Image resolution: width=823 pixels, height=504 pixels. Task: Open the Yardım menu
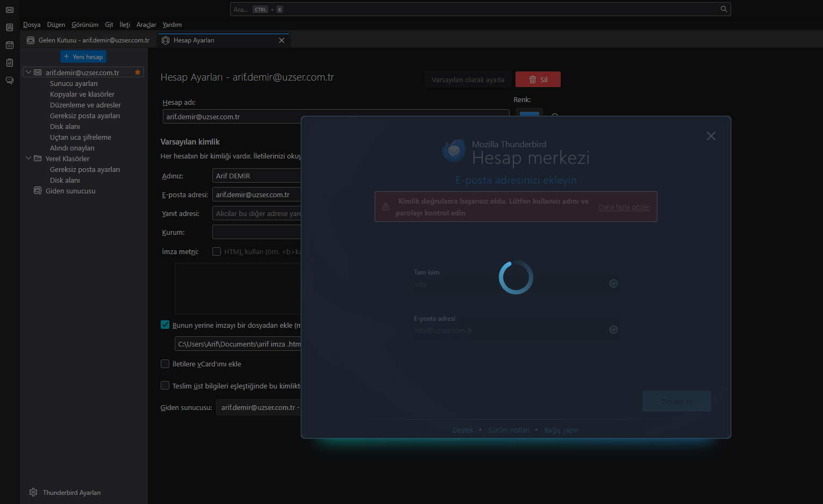(172, 25)
